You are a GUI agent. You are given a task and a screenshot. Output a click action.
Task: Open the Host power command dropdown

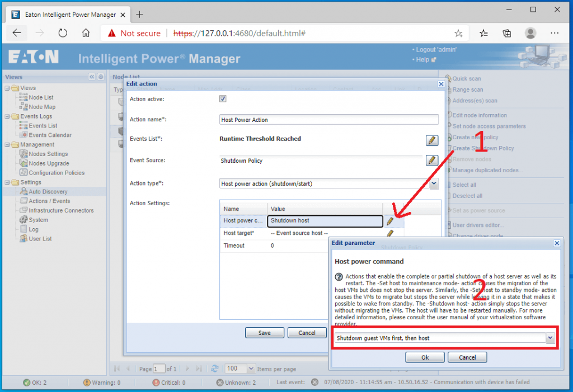[x=550, y=338]
